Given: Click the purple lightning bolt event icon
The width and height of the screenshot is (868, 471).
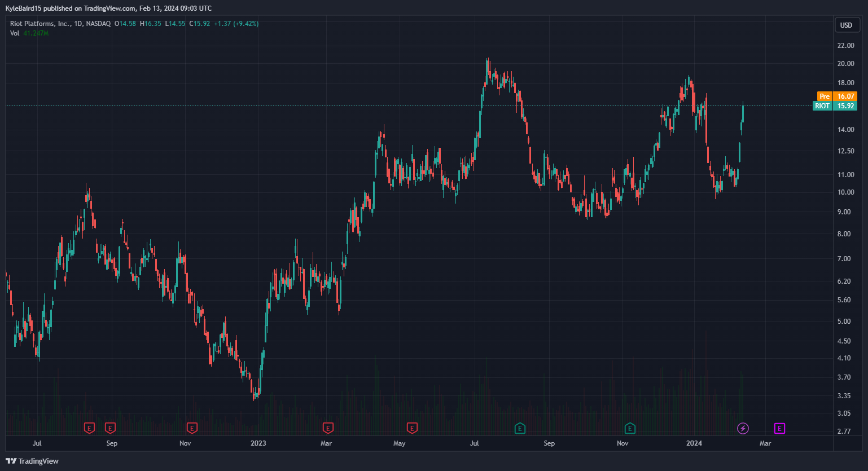Looking at the screenshot, I should pos(743,429).
